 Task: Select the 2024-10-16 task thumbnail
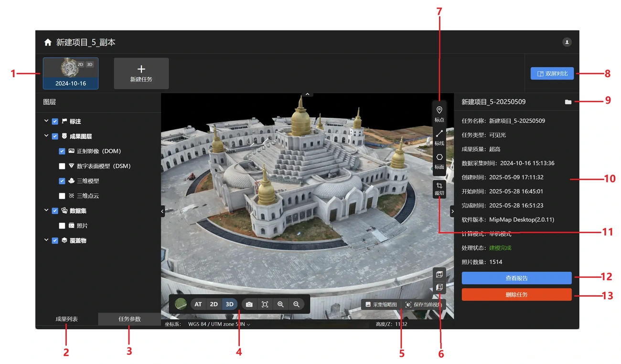[71, 73]
